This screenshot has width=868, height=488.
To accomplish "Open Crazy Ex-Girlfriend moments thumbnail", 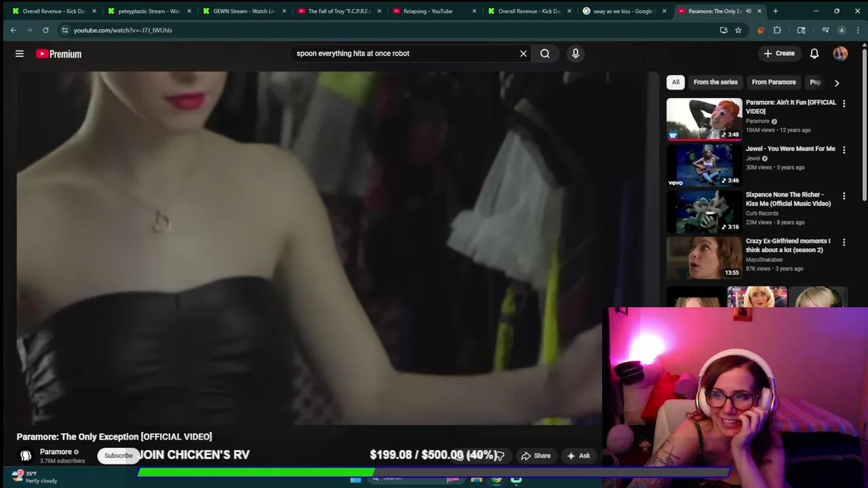I will pos(704,258).
